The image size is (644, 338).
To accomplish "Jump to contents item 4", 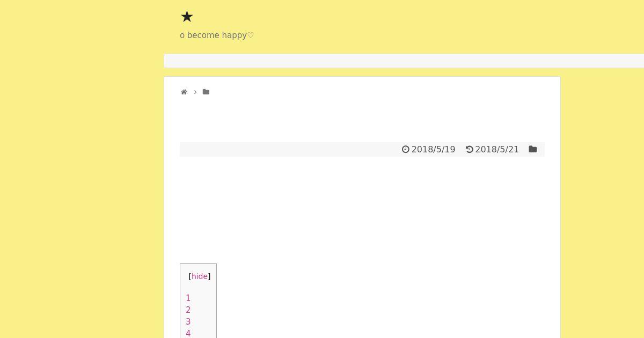I will click(x=188, y=333).
